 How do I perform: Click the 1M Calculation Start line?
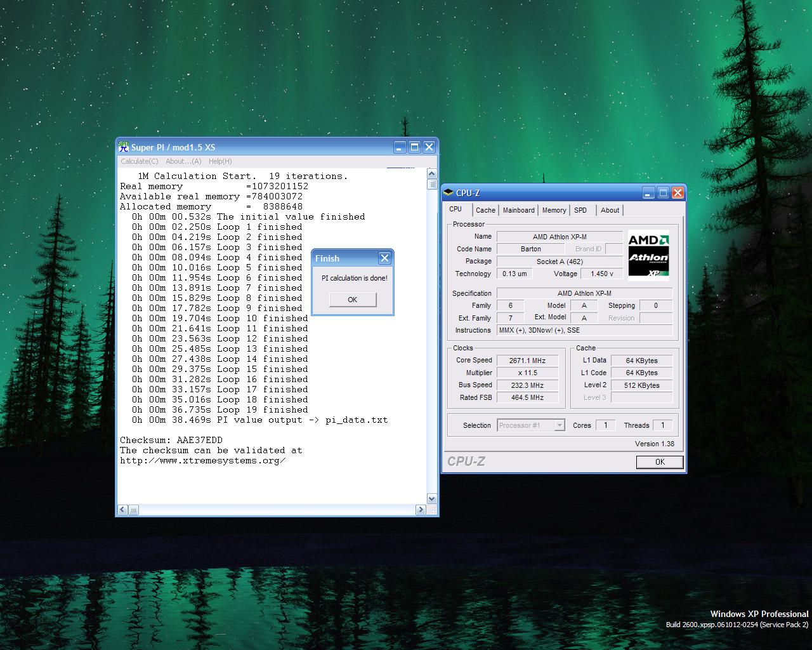point(242,176)
